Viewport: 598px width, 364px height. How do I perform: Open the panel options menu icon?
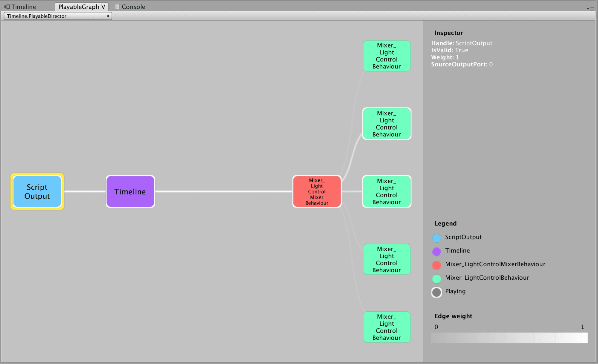click(591, 9)
